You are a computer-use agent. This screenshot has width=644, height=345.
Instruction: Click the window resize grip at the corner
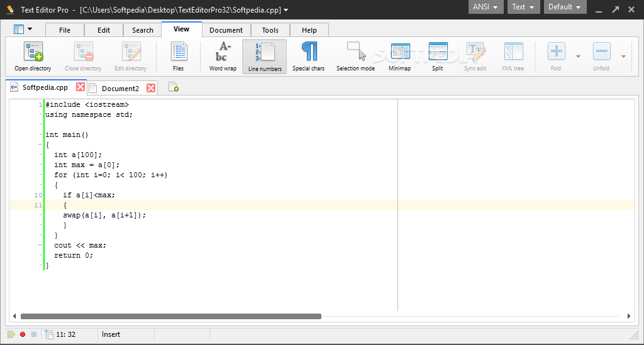pyautogui.click(x=634, y=335)
